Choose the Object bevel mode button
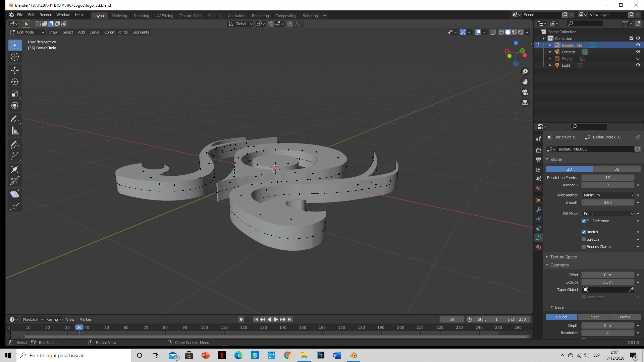 593,317
